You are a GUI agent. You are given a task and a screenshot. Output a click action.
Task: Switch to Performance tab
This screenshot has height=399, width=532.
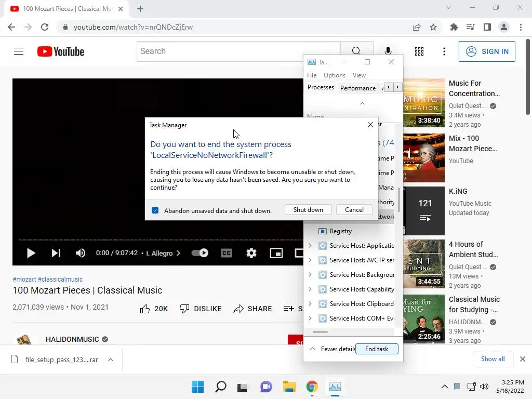click(358, 88)
